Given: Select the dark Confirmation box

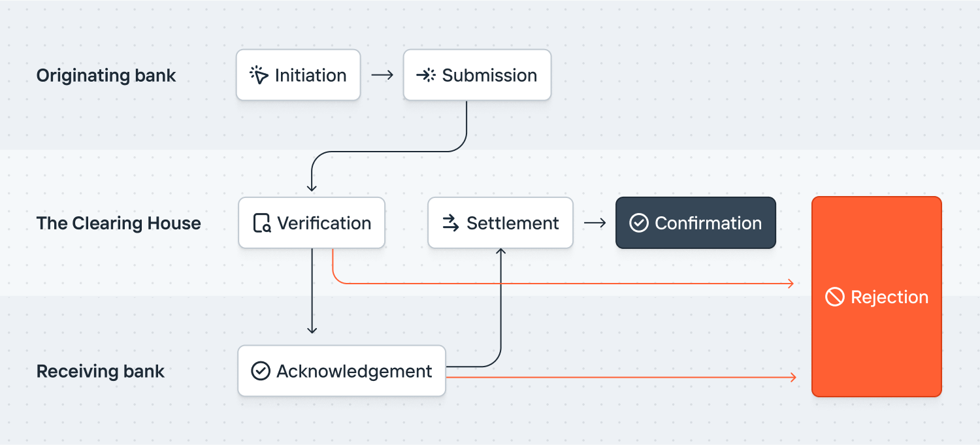Looking at the screenshot, I should pos(696,223).
